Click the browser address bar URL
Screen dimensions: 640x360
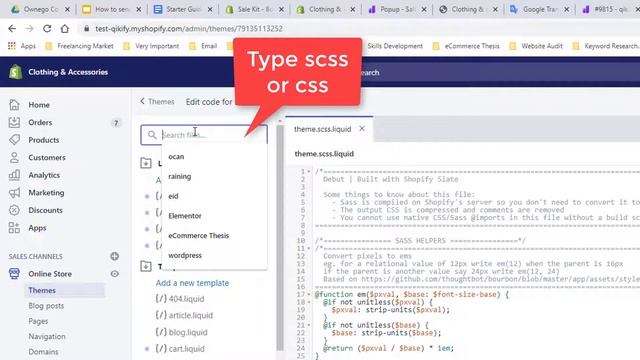pos(189,29)
